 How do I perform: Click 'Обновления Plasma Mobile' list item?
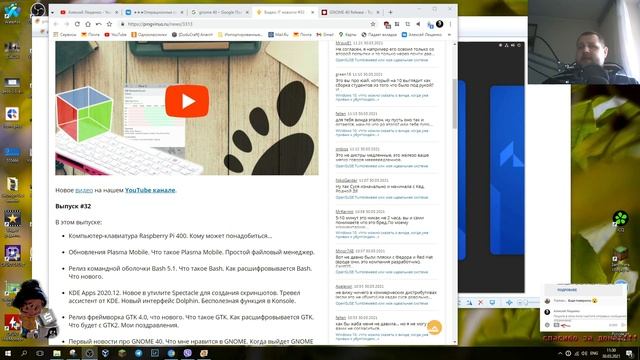tap(191, 252)
